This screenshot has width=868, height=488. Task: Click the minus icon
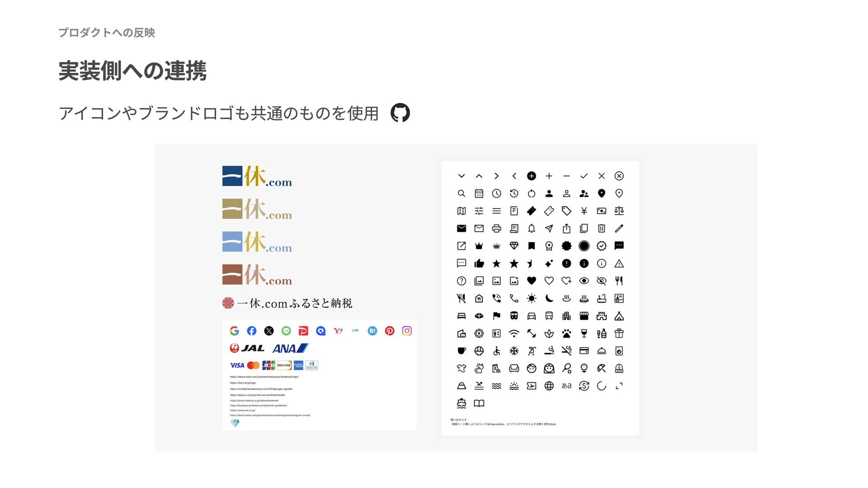click(x=566, y=176)
